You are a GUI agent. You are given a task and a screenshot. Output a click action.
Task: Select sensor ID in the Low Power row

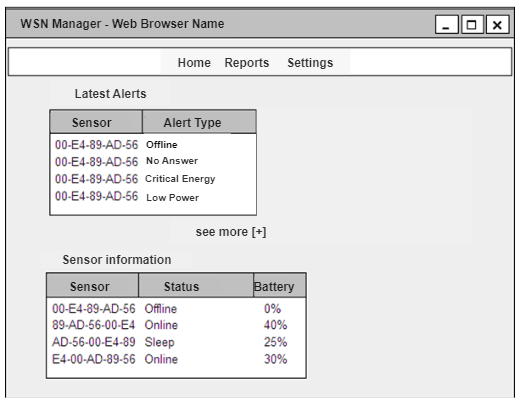click(96, 196)
